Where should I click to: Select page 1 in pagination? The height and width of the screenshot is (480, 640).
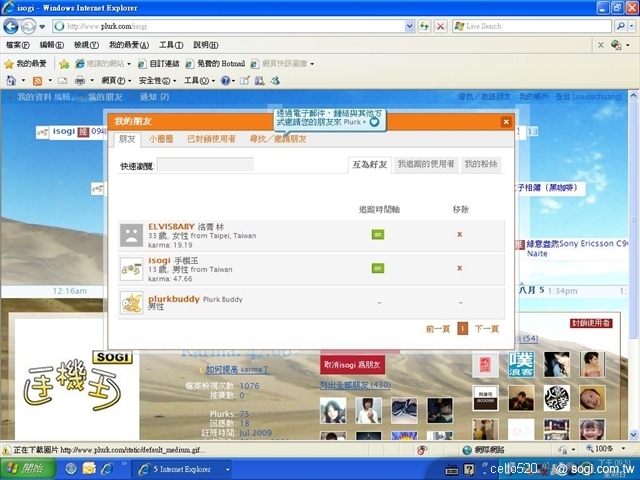pos(462,329)
